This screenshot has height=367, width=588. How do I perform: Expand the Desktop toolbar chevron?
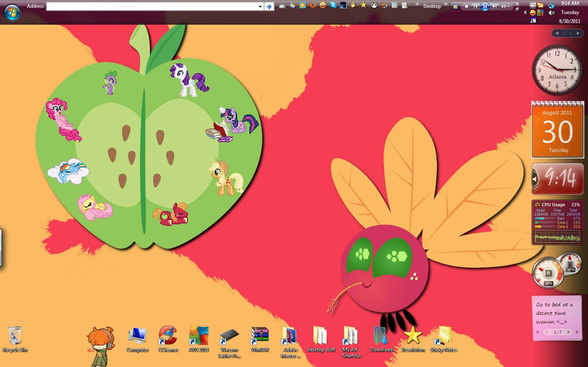446,5
